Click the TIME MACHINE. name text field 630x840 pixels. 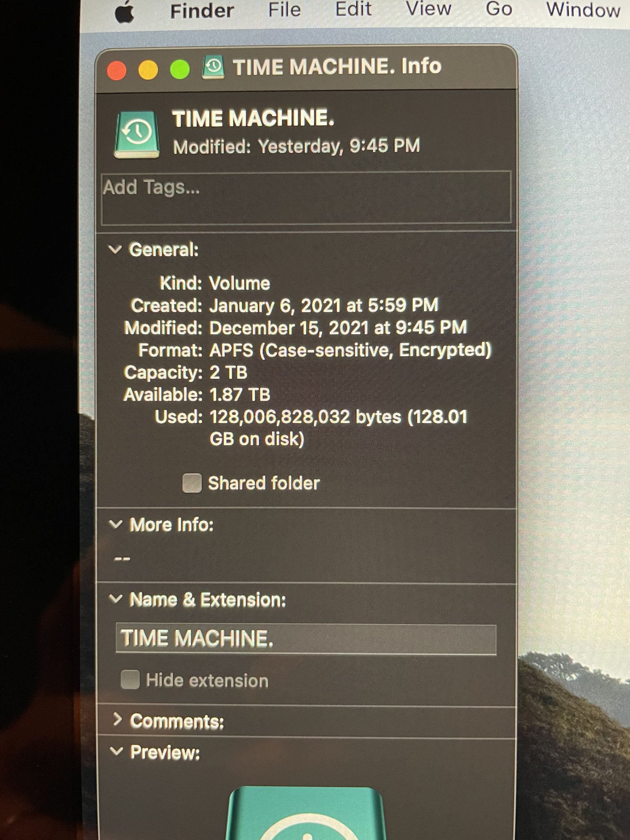[x=306, y=639]
